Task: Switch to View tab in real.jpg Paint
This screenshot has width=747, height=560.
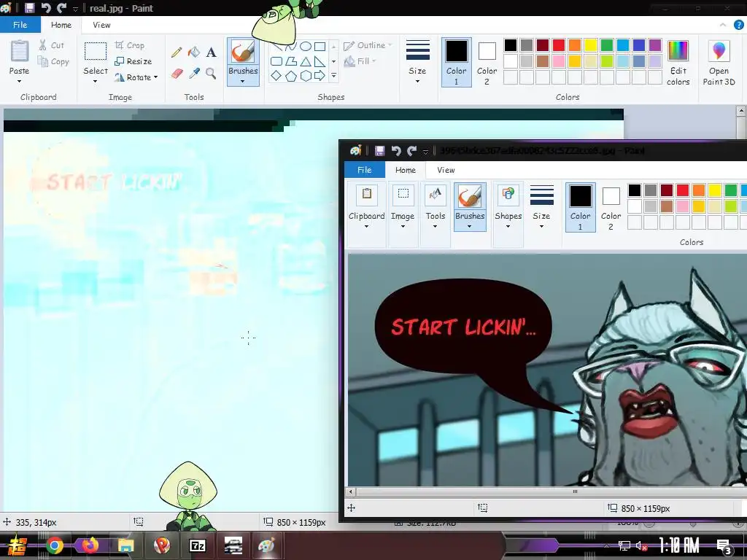Action: coord(101,25)
